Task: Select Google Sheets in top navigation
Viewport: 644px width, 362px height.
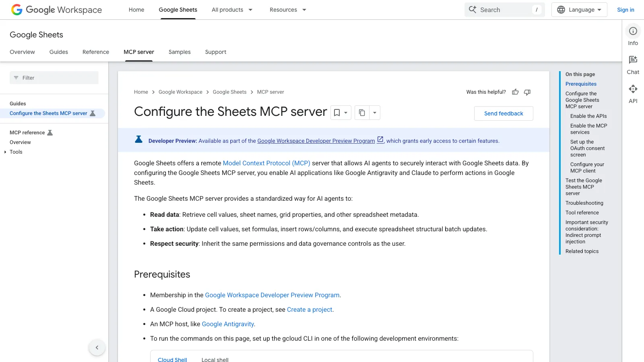Action: click(x=178, y=10)
